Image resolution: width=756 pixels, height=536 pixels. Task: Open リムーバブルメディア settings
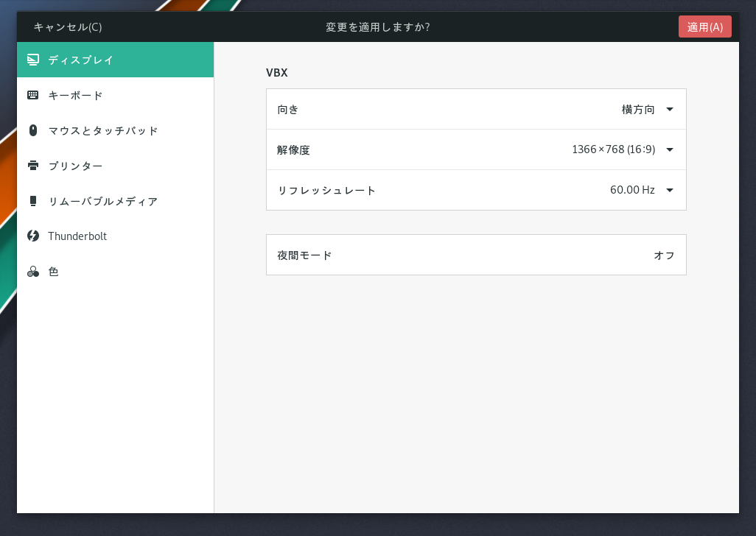(115, 201)
